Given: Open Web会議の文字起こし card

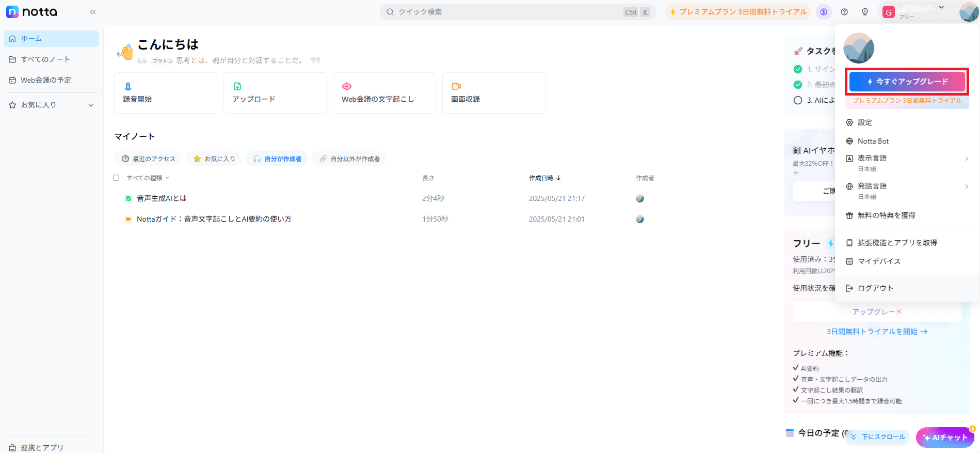Looking at the screenshot, I should coord(384,93).
